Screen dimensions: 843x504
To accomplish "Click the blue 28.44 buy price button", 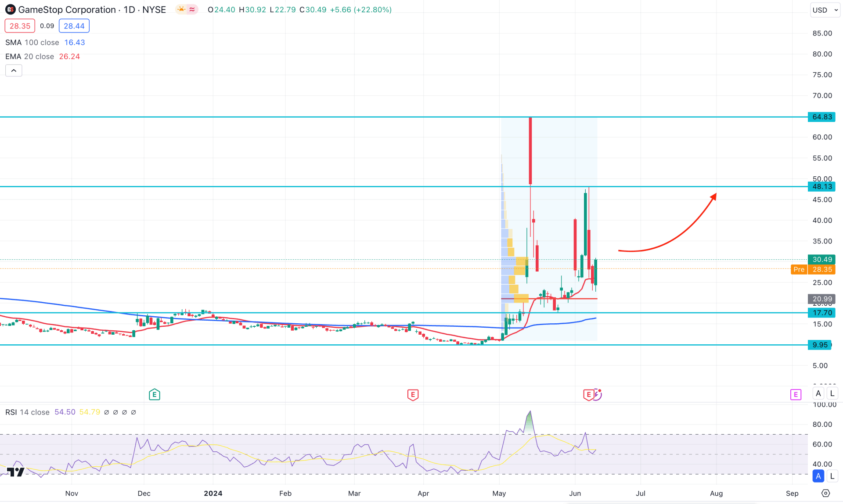I will 74,26.
